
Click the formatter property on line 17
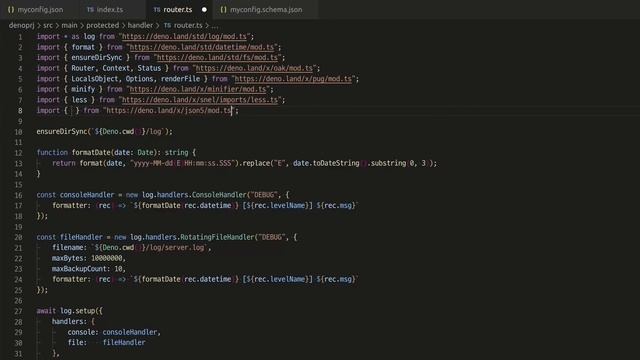click(69, 205)
